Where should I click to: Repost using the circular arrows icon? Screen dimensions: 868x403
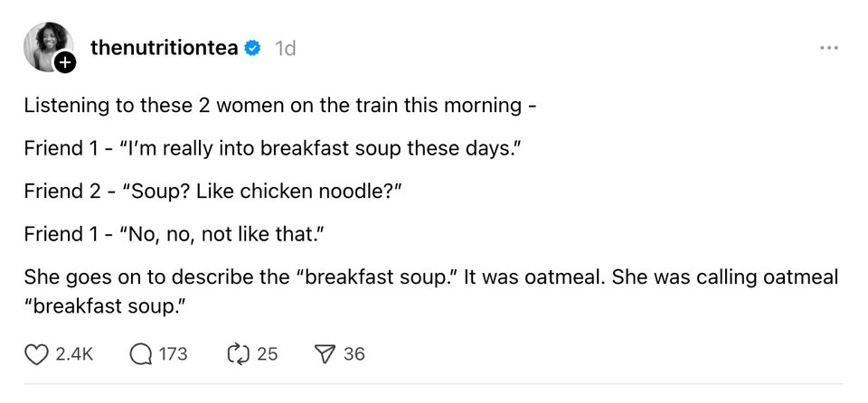pos(238,354)
